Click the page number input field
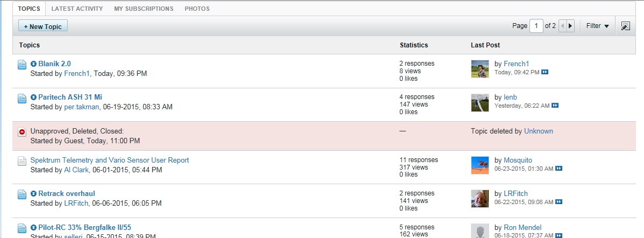The width and height of the screenshot is (644, 238). tap(536, 26)
